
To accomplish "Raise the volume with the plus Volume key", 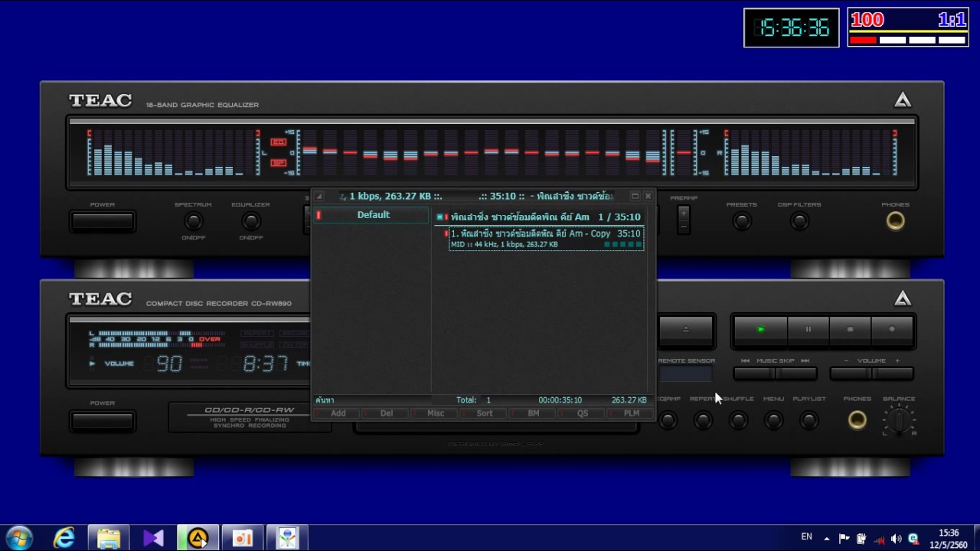I will (x=893, y=373).
